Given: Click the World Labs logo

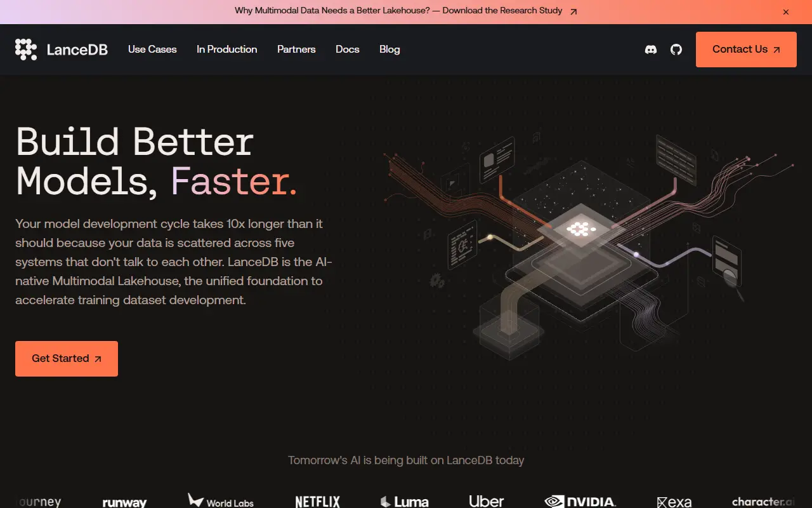Looking at the screenshot, I should [x=221, y=501].
